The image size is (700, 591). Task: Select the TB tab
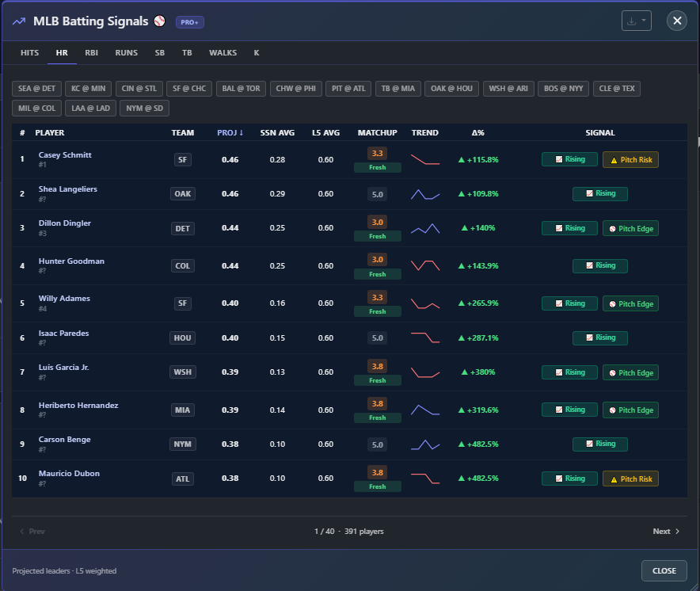click(x=187, y=53)
